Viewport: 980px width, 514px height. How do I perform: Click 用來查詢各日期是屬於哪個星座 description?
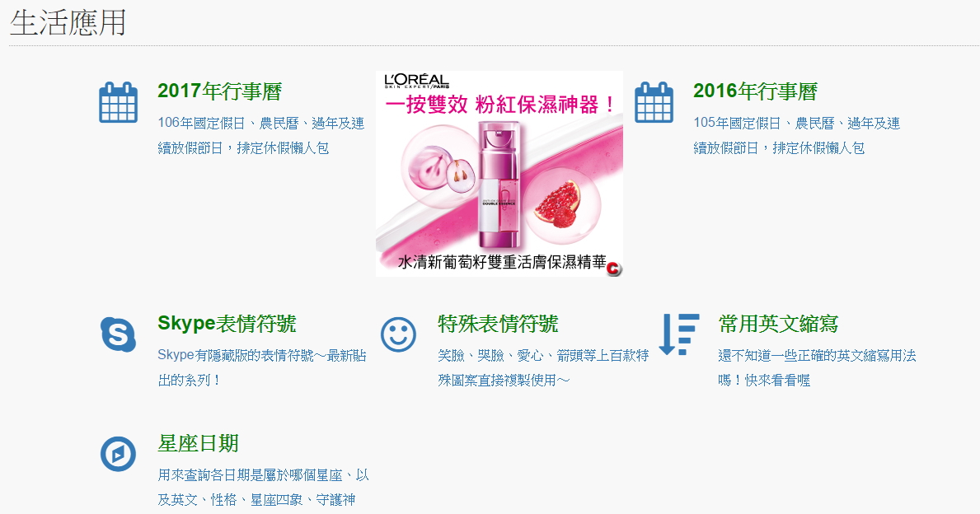[x=263, y=487]
